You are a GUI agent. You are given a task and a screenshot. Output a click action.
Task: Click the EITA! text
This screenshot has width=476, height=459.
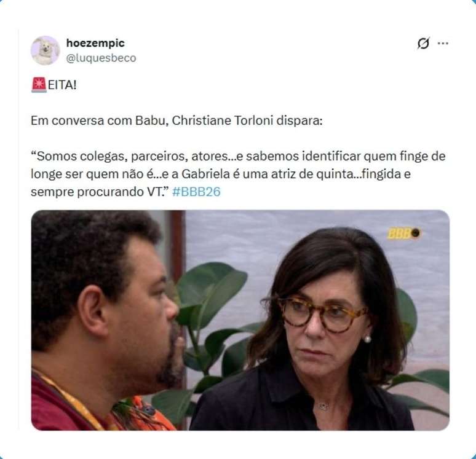[x=62, y=85]
